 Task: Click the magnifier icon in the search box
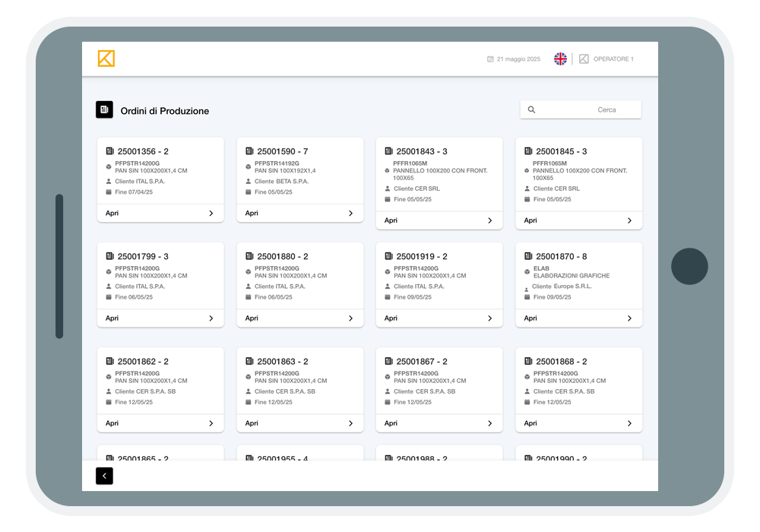pos(531,110)
